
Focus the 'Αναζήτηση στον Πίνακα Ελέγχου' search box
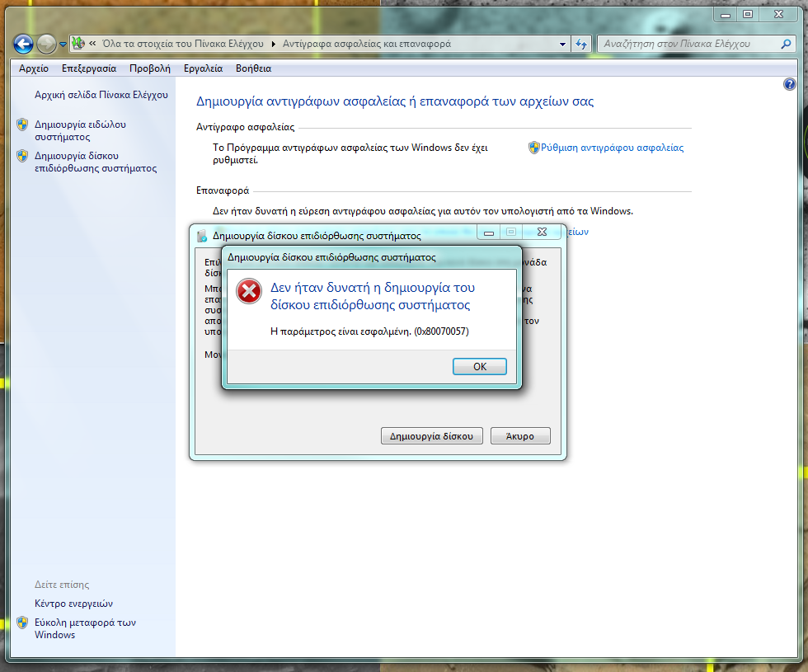[688, 44]
